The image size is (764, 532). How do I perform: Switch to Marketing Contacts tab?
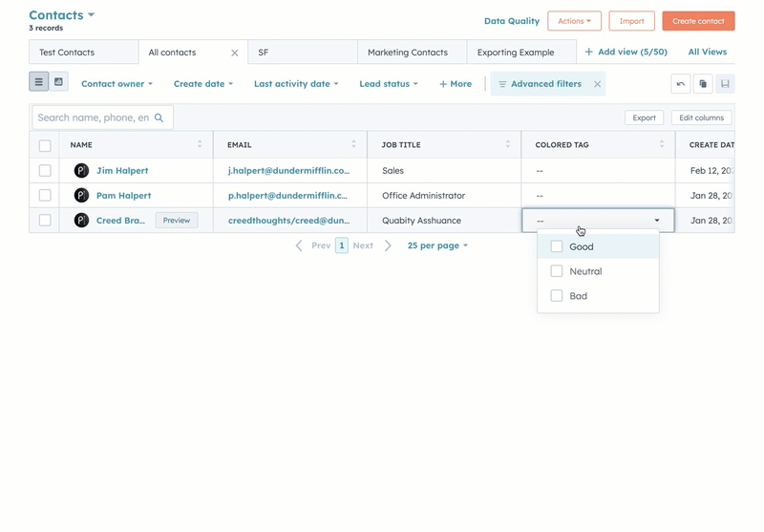click(413, 53)
